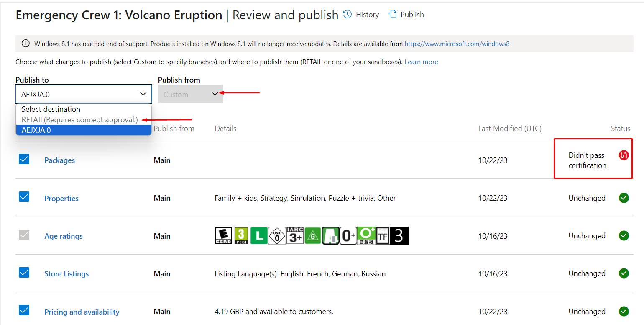
Task: Click Unchanged status in Properties row
Action: 587,198
